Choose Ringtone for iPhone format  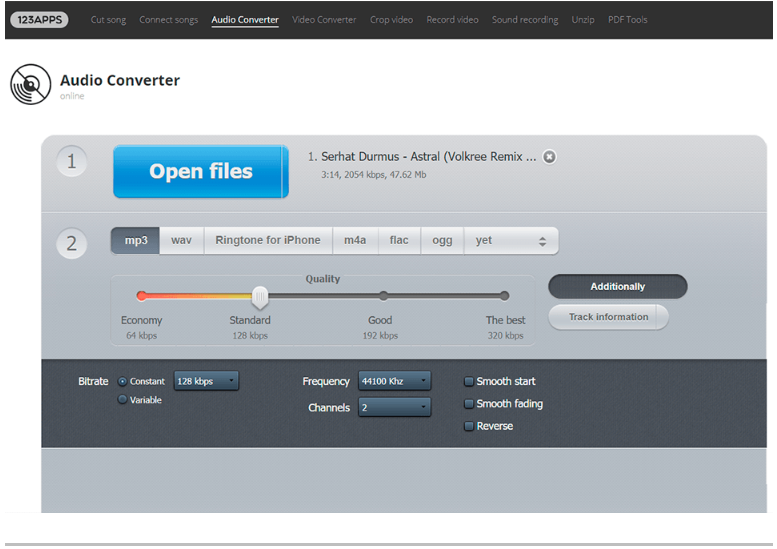click(268, 240)
